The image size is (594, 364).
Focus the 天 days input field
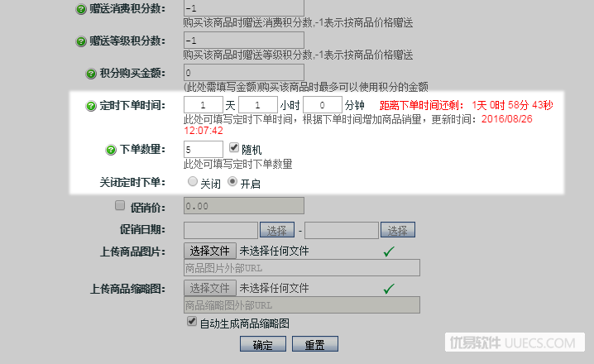203,105
